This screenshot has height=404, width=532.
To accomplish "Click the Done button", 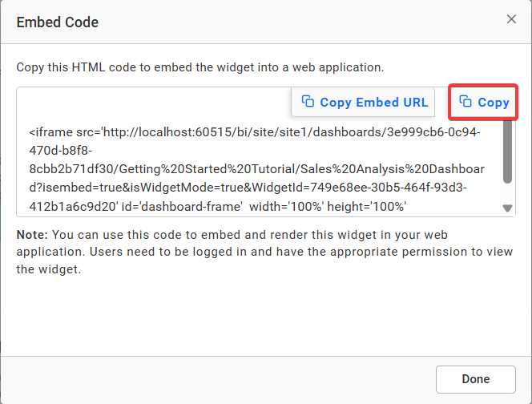I will pos(475,379).
